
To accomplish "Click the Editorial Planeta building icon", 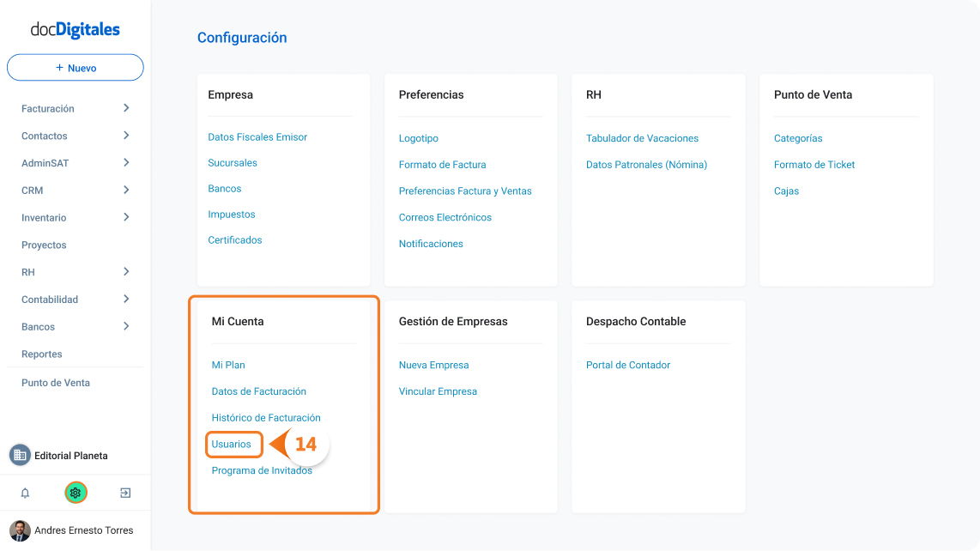I will coord(20,456).
